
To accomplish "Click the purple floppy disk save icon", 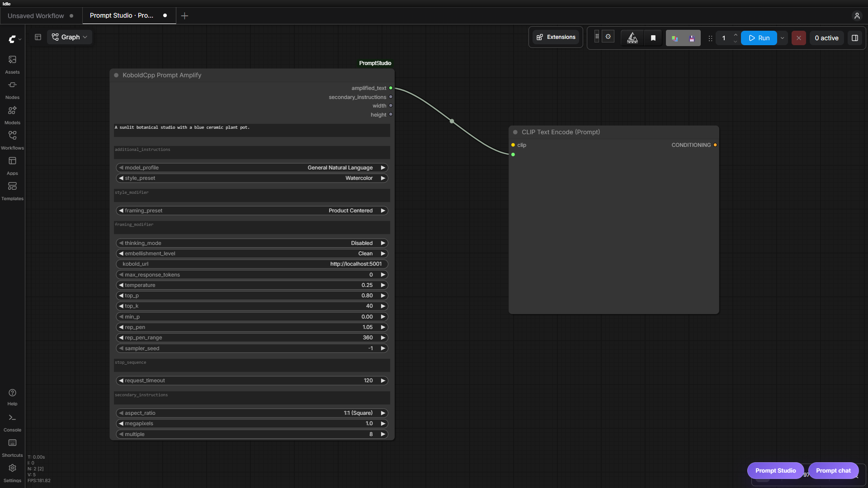I will (692, 38).
